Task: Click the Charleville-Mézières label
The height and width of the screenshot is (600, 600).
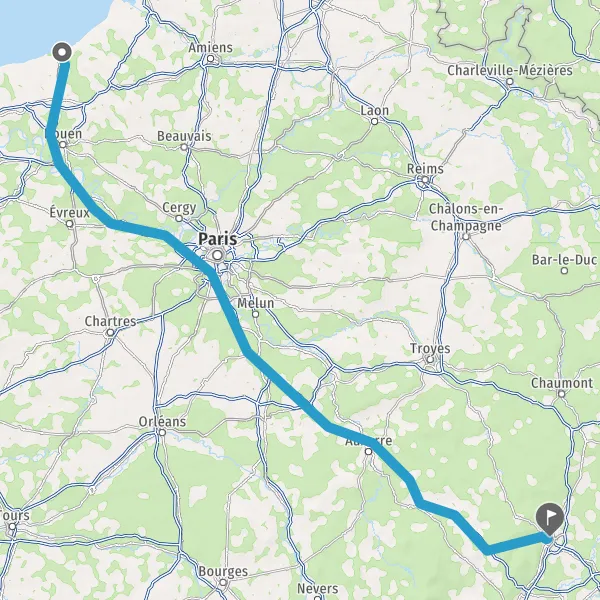Action: [x=510, y=70]
